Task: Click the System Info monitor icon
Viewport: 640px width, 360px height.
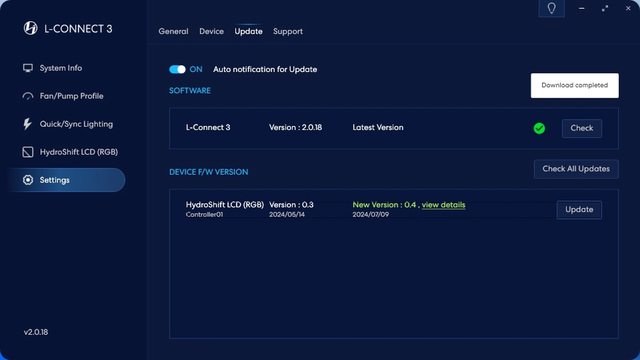Action: pyautogui.click(x=28, y=68)
